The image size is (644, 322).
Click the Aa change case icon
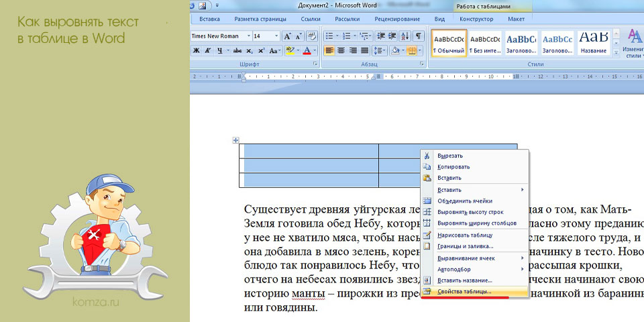(x=275, y=51)
